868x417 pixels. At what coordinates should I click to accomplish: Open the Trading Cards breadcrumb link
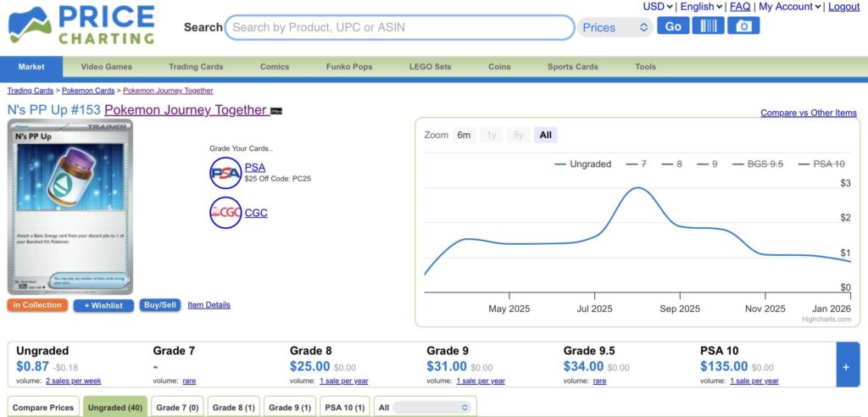(31, 91)
